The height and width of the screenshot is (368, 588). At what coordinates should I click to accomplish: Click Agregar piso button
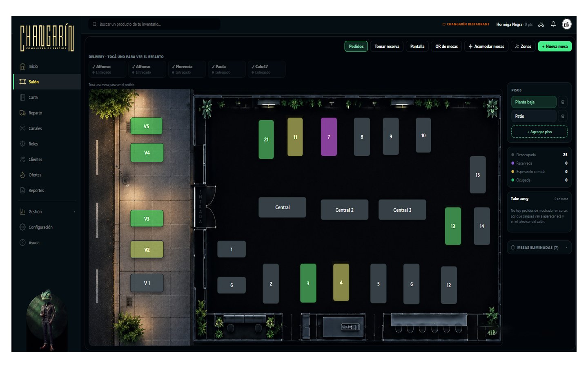pyautogui.click(x=539, y=132)
